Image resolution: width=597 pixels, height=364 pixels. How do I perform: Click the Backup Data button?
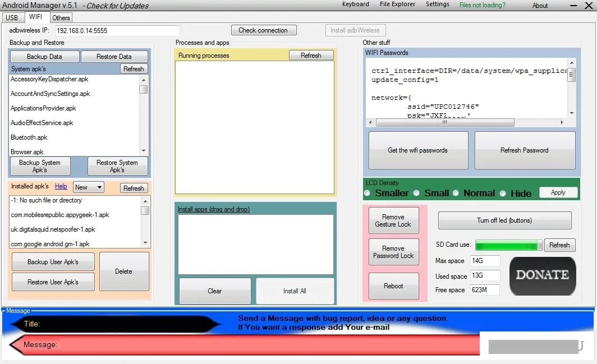(x=44, y=56)
